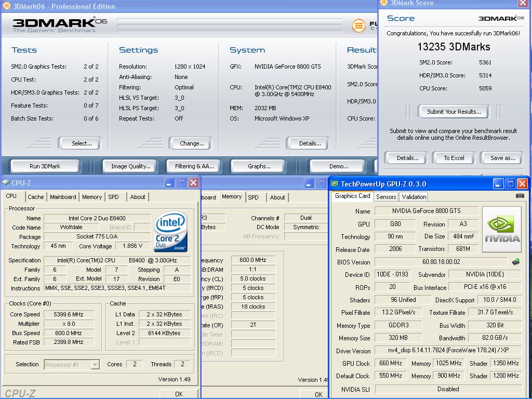Viewport: 532px width, 399px height.
Task: Switch to the Sensors tab in GPU-Z
Action: coord(386,197)
